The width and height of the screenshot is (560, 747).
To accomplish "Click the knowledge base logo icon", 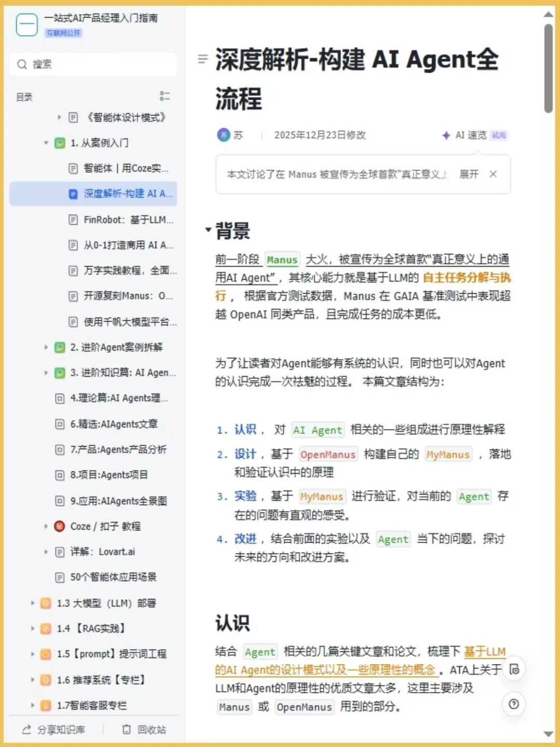I will (27, 24).
